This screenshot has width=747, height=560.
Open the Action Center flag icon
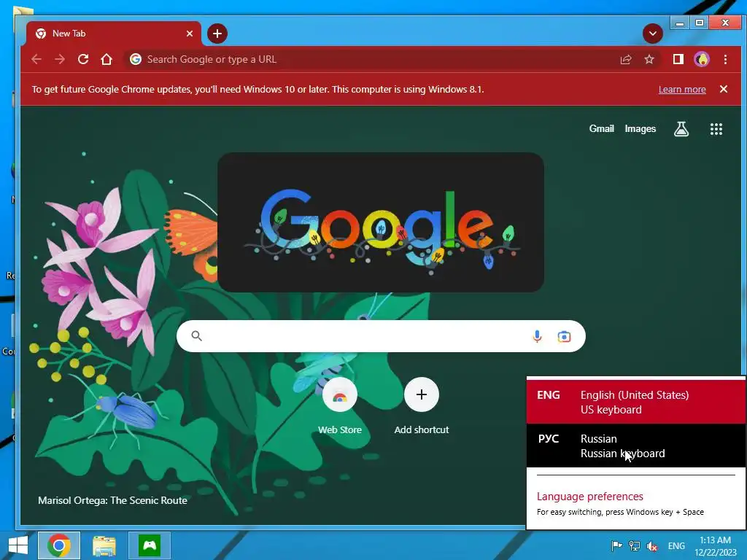pos(616,545)
